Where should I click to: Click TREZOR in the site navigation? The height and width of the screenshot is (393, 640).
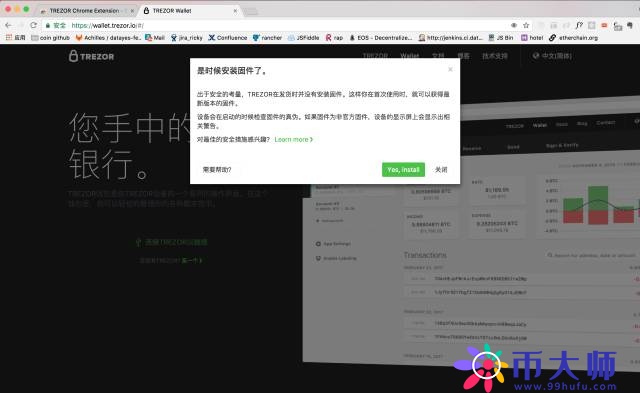click(375, 56)
